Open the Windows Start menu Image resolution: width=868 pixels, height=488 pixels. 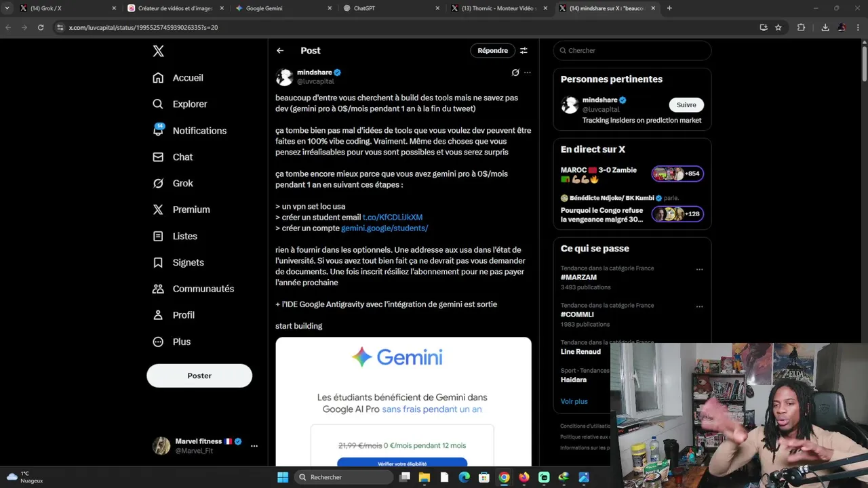click(x=283, y=477)
